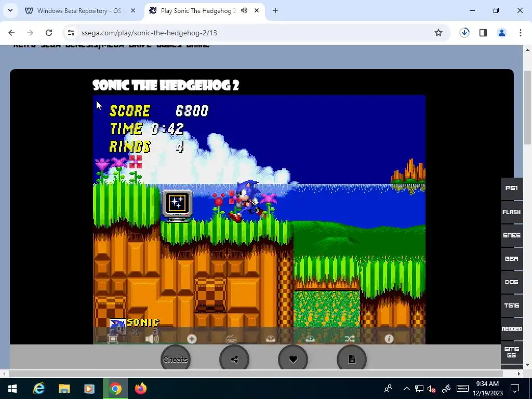532x399 pixels.
Task: Switch to Windows Beta Repository tab
Action: pos(79,11)
